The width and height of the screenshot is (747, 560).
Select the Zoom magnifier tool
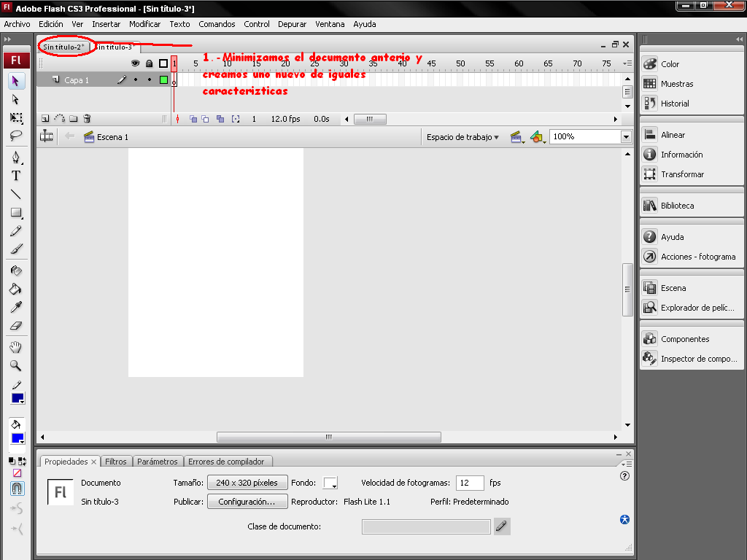click(16, 366)
